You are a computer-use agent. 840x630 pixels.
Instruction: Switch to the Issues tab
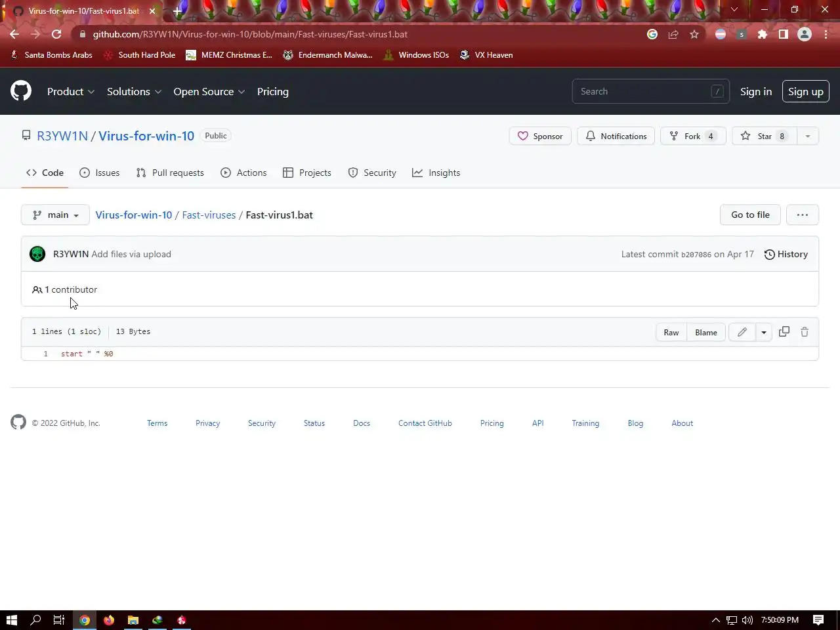(100, 173)
